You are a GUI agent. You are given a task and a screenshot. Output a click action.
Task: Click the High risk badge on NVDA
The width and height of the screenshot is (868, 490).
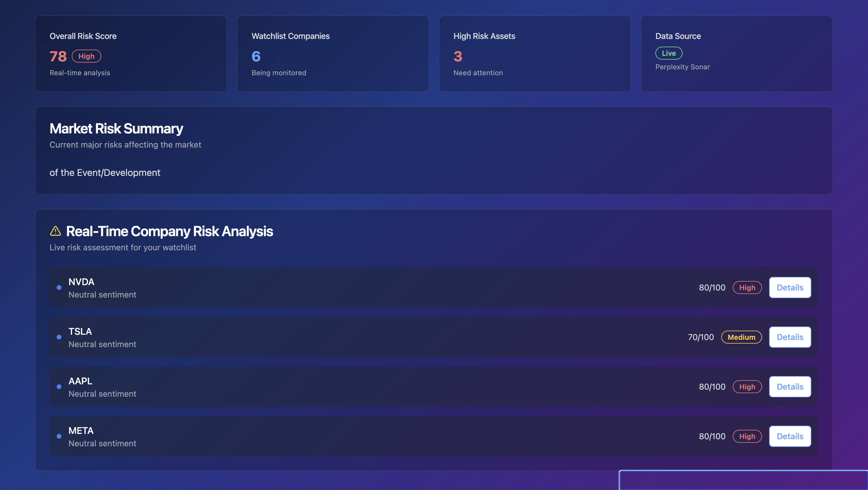tap(747, 288)
